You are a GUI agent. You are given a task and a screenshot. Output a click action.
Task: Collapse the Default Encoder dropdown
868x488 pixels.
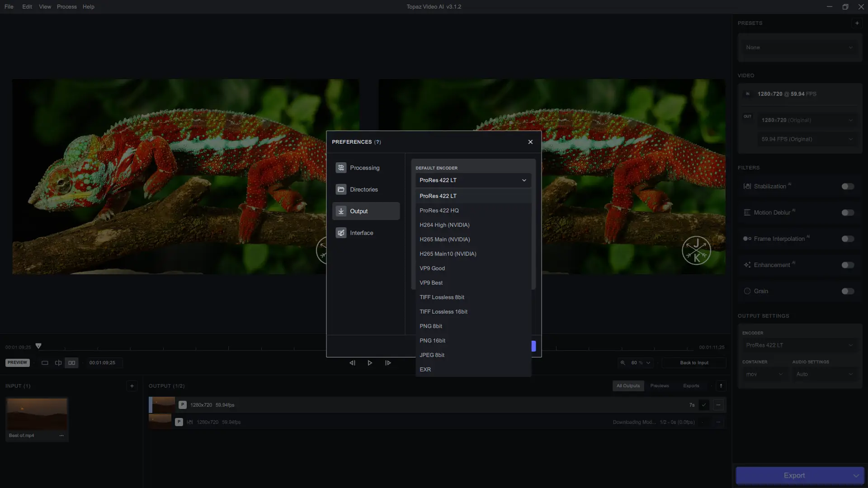click(x=473, y=180)
